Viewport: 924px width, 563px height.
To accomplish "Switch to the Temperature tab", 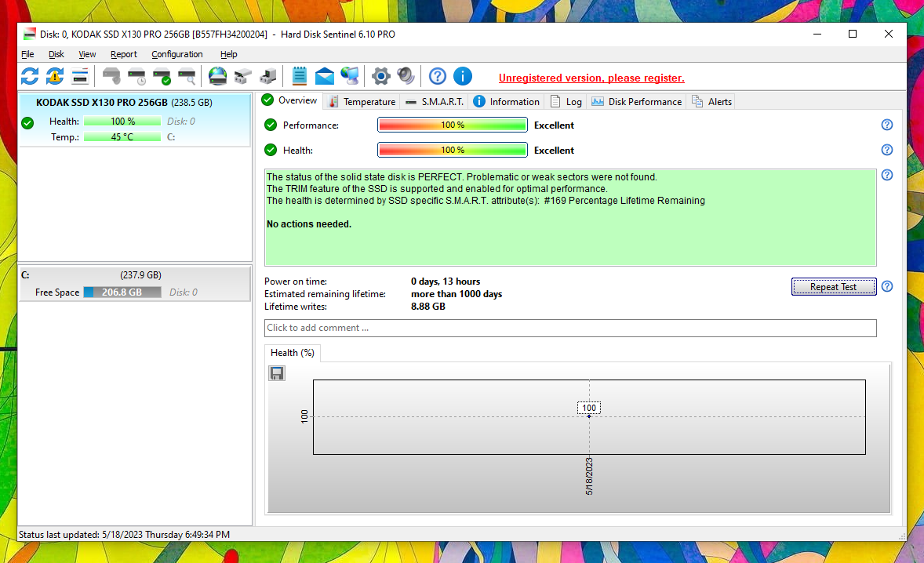I will click(362, 102).
